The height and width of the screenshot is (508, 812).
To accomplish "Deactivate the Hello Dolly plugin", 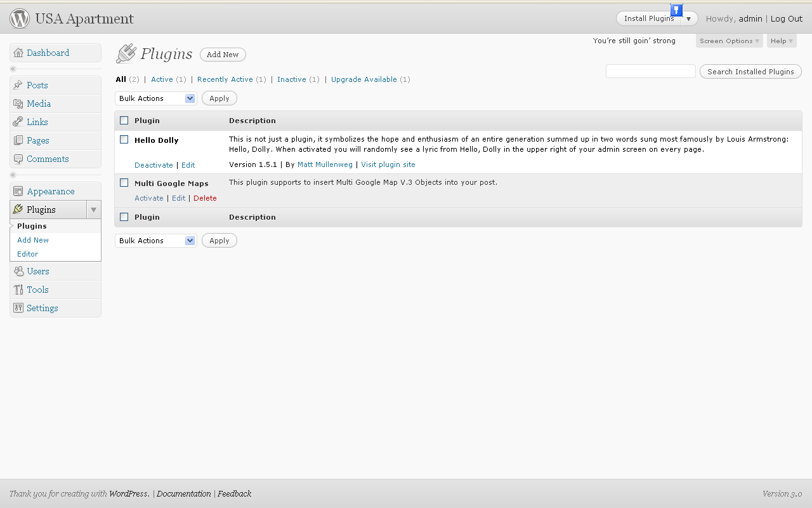I will pyautogui.click(x=154, y=165).
